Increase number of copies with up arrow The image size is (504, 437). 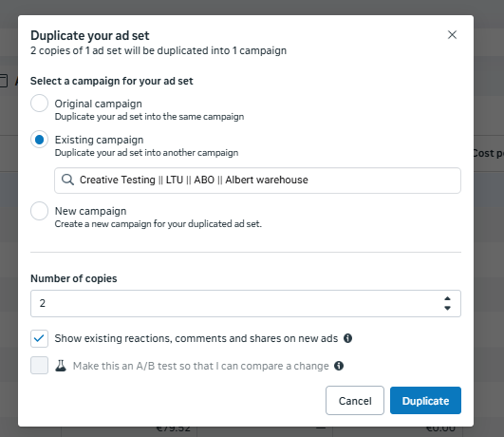[447, 298]
